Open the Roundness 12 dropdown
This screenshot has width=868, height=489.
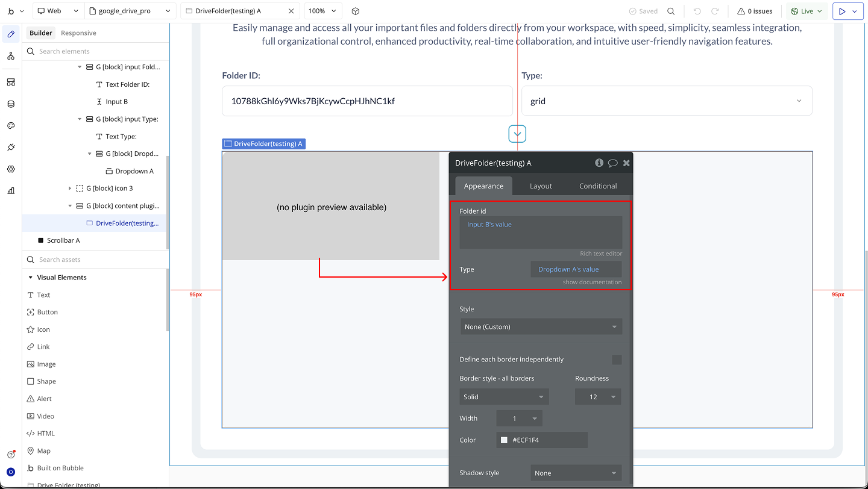coord(598,397)
